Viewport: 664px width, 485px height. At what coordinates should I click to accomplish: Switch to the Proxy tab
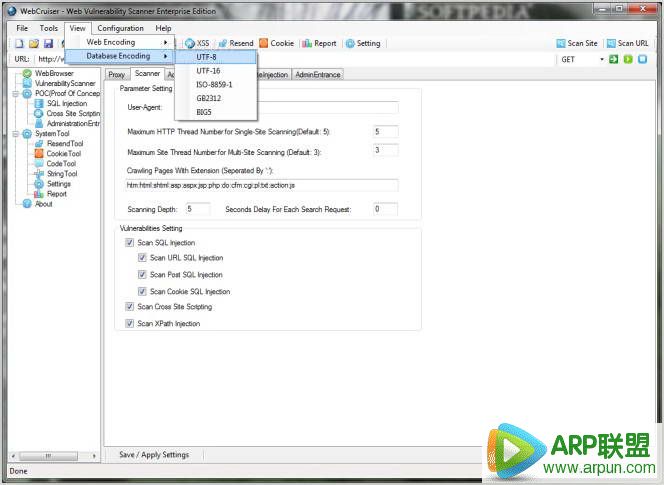click(x=116, y=75)
